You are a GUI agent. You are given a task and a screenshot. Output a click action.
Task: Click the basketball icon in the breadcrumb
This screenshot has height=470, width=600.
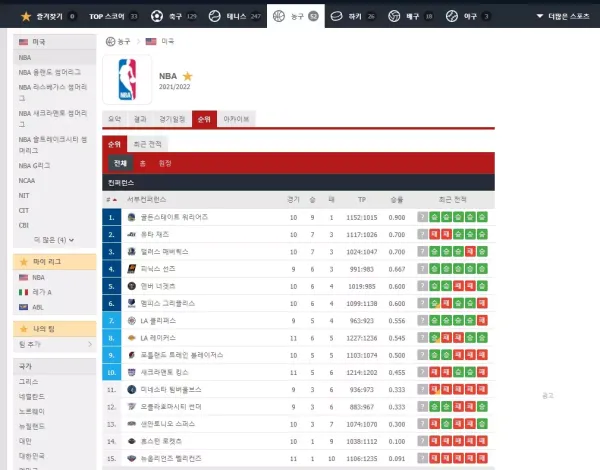point(110,41)
